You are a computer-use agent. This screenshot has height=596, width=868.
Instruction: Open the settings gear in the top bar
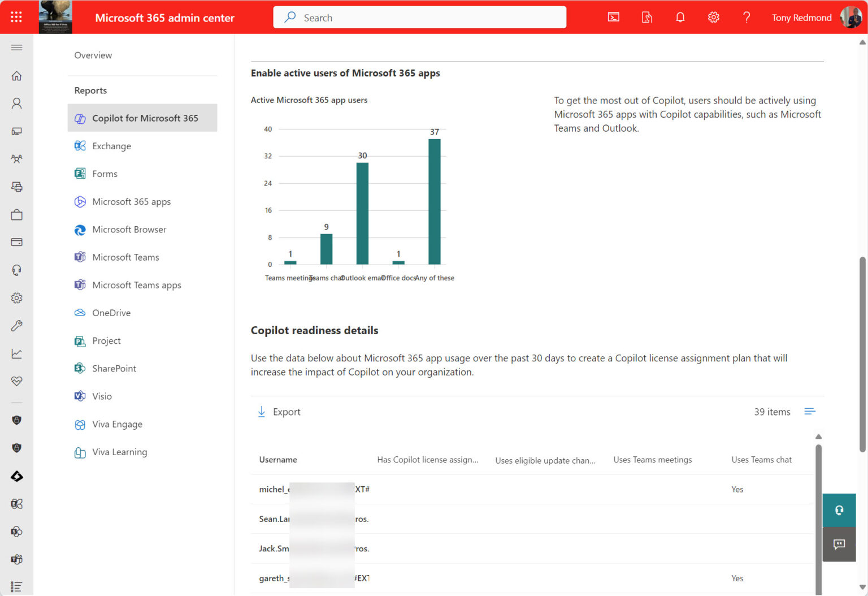713,17
